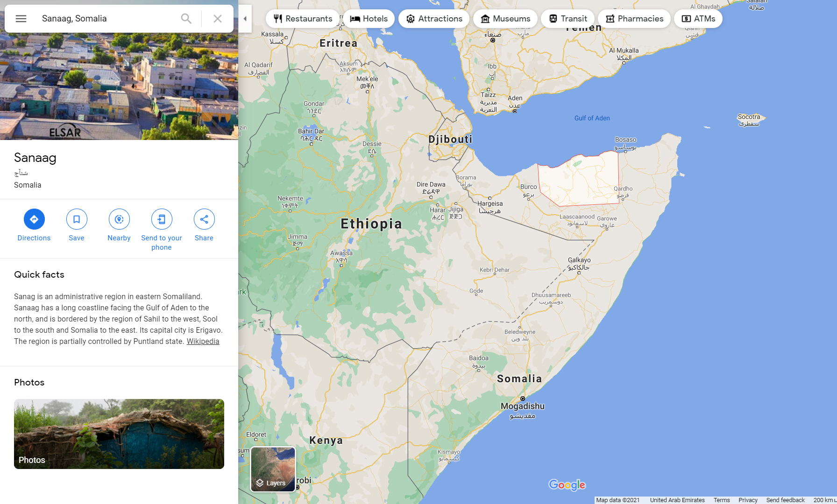Click the Ethiopia country label
837x504 pixels.
(371, 224)
